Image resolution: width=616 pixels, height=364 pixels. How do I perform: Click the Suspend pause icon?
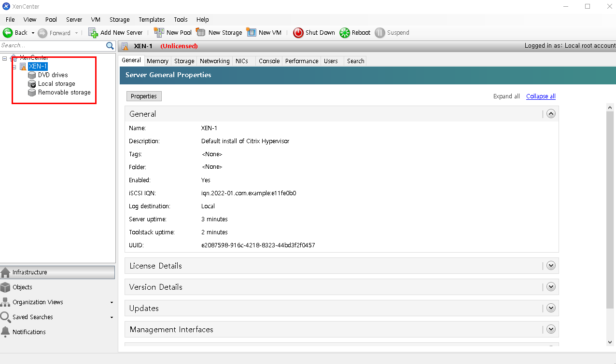(x=380, y=33)
